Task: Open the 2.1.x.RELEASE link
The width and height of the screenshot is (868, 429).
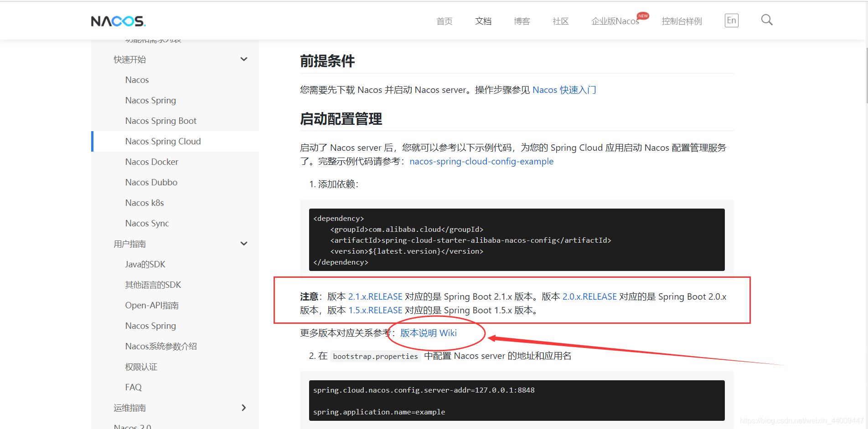Action: click(x=375, y=296)
